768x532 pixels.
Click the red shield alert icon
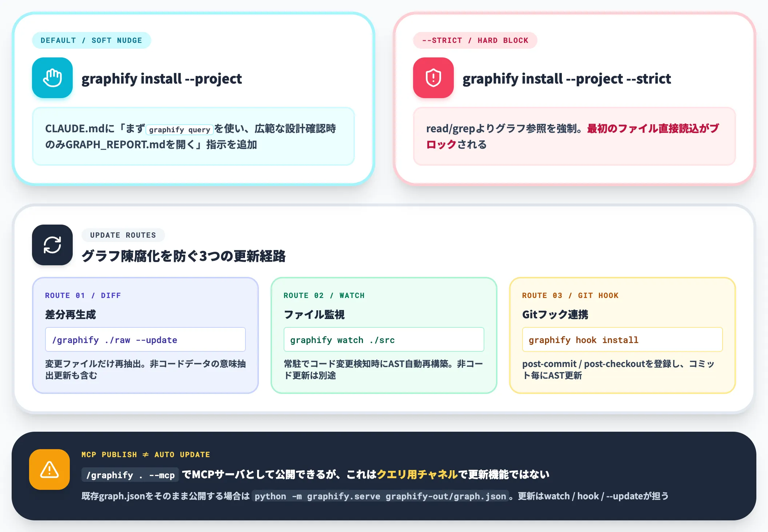click(x=433, y=78)
